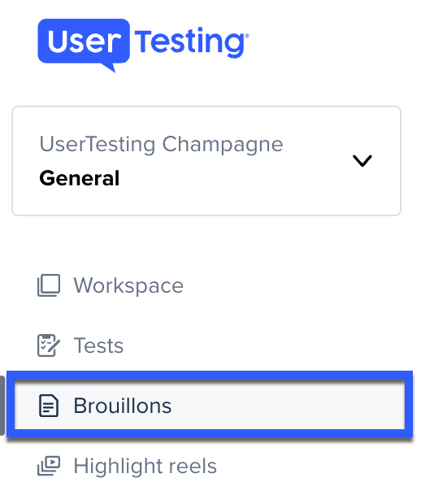Open the UserTesting Champagne workspace dropdown
This screenshot has width=421, height=504.
coord(206,161)
